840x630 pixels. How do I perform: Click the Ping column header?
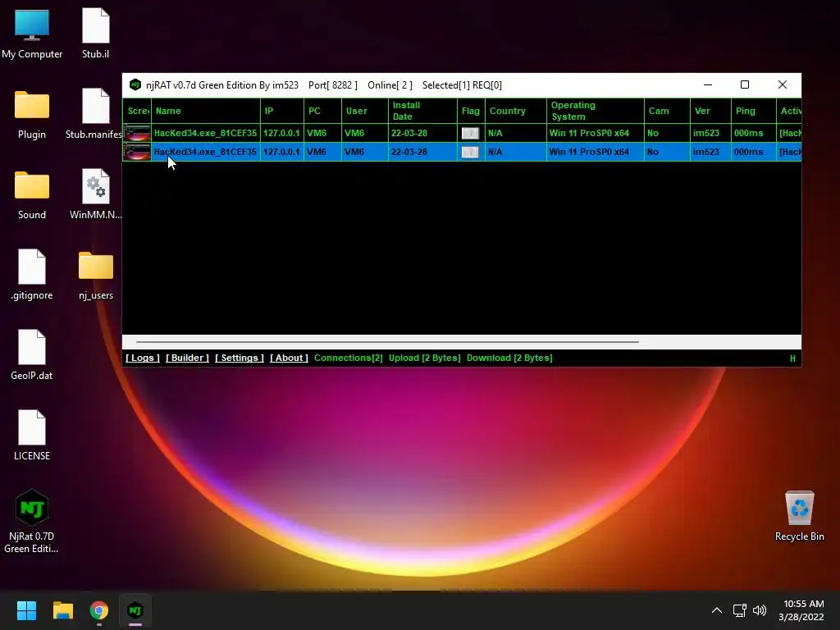[753, 111]
